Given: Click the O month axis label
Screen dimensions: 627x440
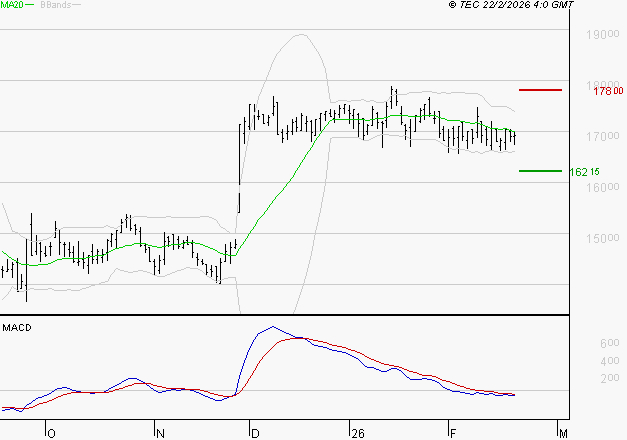Looking at the screenshot, I should click(52, 434).
